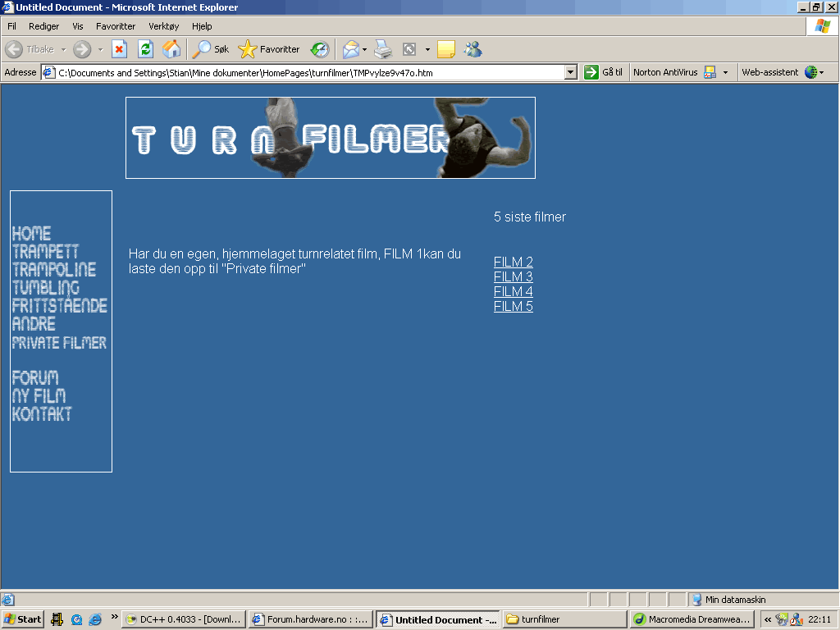Open the Søk search tool

coord(211,49)
